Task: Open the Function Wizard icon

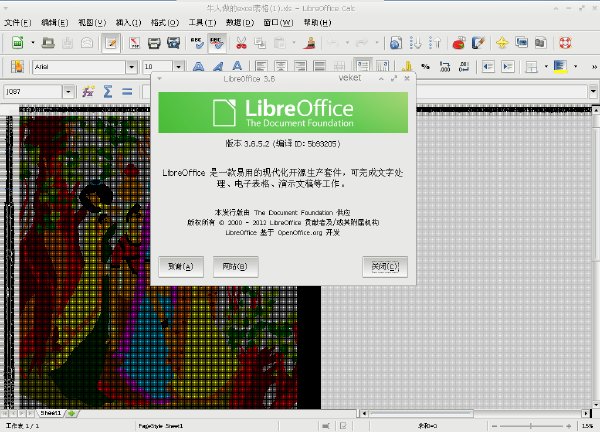Action: (x=88, y=91)
